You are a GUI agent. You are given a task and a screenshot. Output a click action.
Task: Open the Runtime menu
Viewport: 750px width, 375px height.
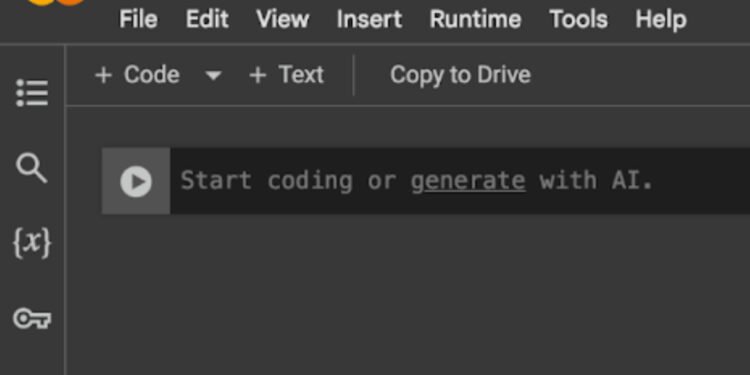point(475,20)
